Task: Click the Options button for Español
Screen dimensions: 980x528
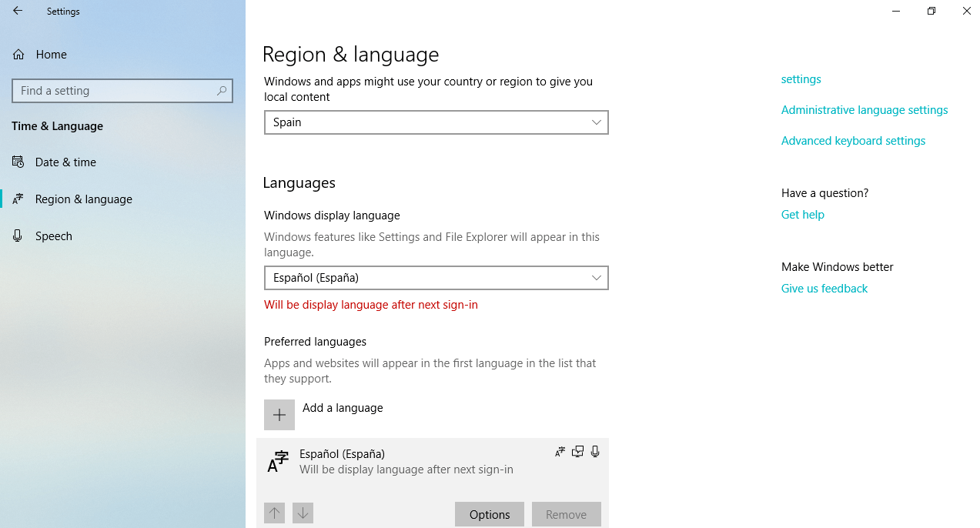Action: pyautogui.click(x=490, y=514)
